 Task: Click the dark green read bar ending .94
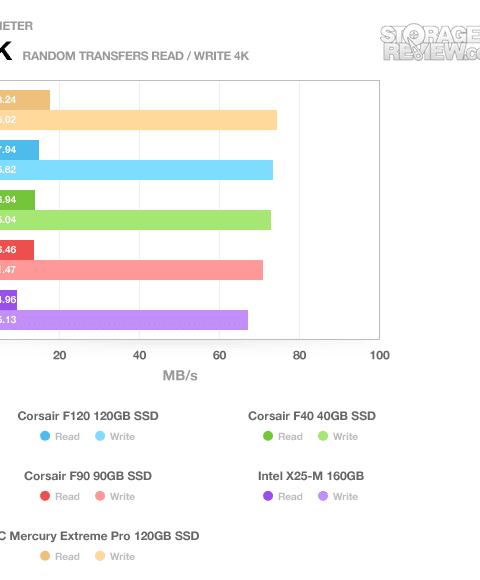pos(17,200)
